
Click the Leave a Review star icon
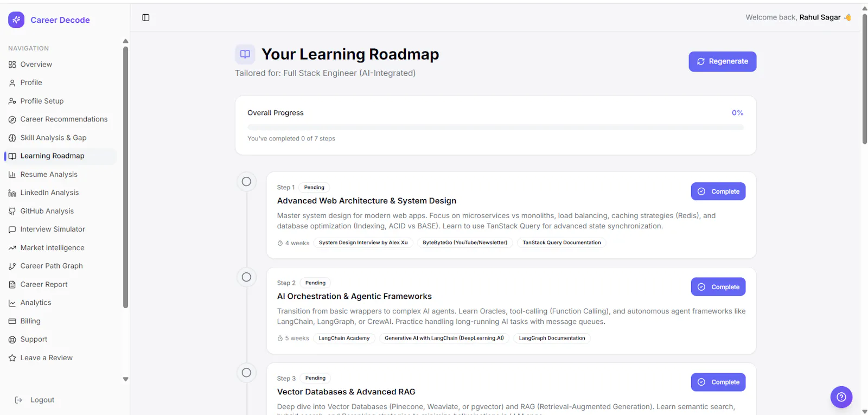(12, 358)
